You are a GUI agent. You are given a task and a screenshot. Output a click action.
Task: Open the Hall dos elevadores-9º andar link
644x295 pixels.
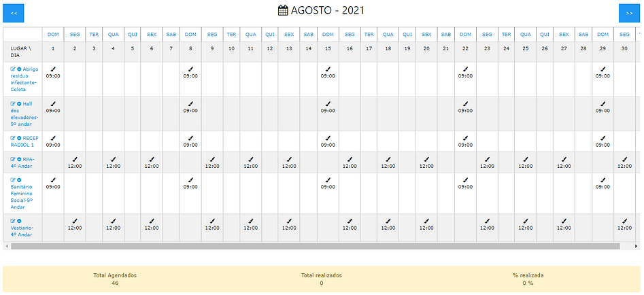(x=26, y=114)
